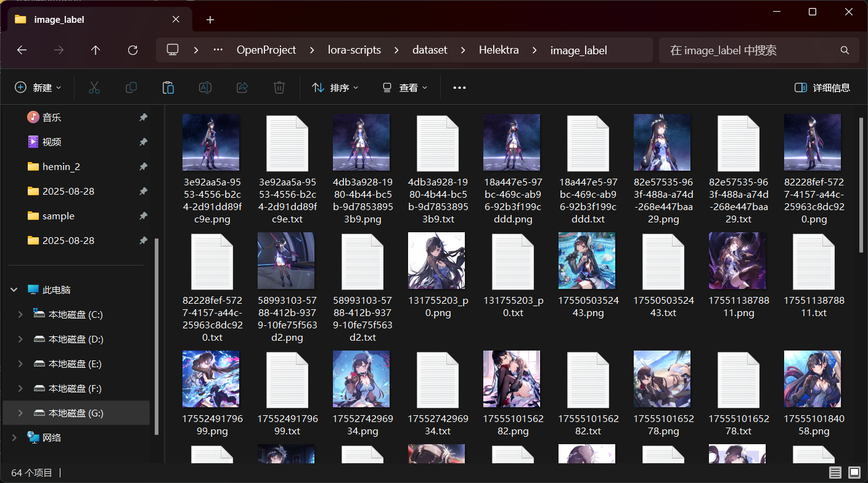Viewport: 868px width, 483px height.
Task: Switch to details list view icon
Action: pyautogui.click(x=835, y=473)
